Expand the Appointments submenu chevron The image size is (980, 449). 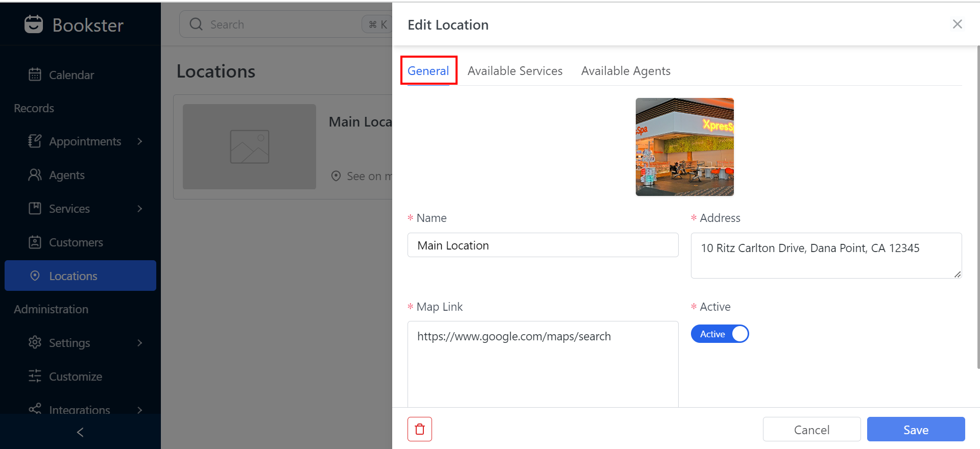tap(140, 141)
